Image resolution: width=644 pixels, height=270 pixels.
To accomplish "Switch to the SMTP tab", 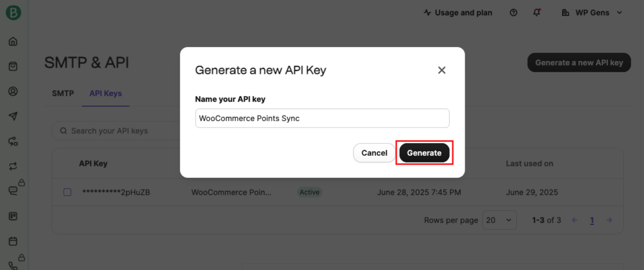I will pos(63,94).
